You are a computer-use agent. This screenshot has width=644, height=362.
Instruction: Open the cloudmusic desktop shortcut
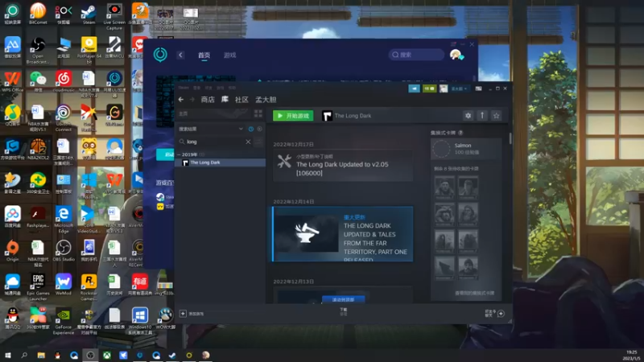click(64, 82)
